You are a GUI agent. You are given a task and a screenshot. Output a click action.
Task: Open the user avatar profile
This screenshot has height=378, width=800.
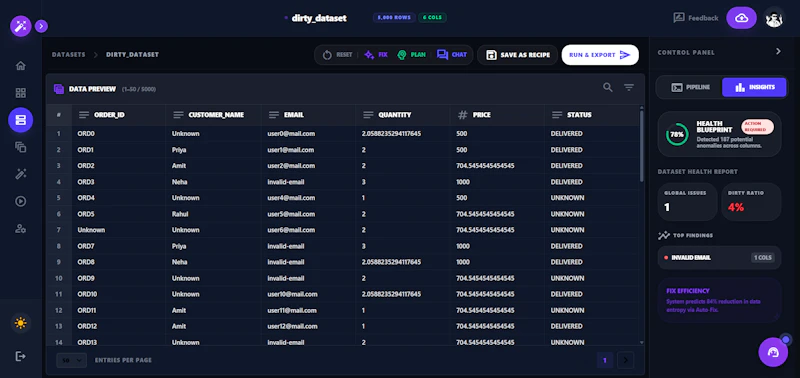point(774,18)
